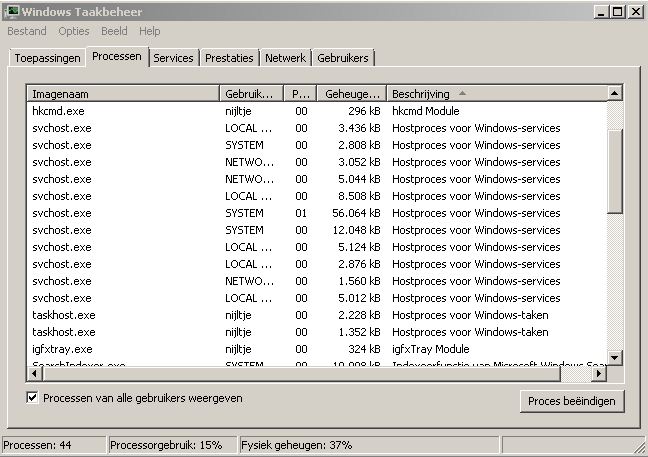
Task: Sort by the Beschrijving column header
Action: pos(497,94)
